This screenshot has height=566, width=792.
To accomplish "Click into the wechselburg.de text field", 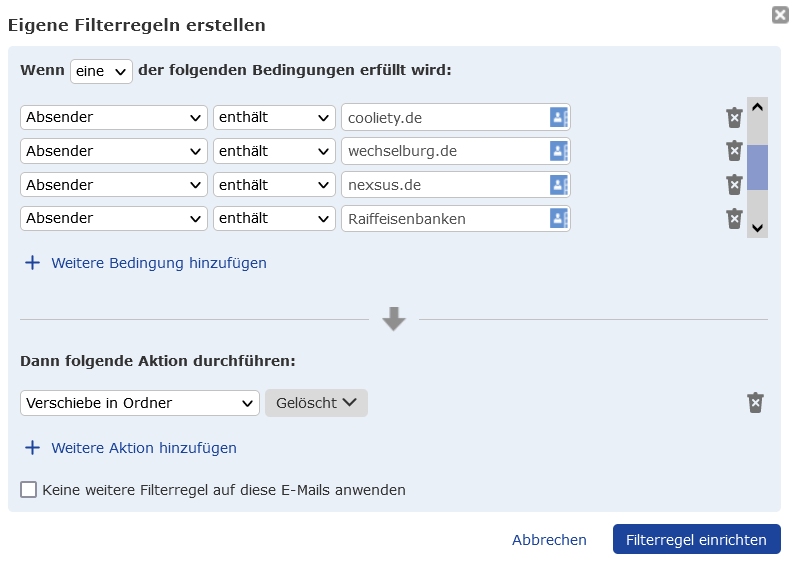I will [x=443, y=152].
